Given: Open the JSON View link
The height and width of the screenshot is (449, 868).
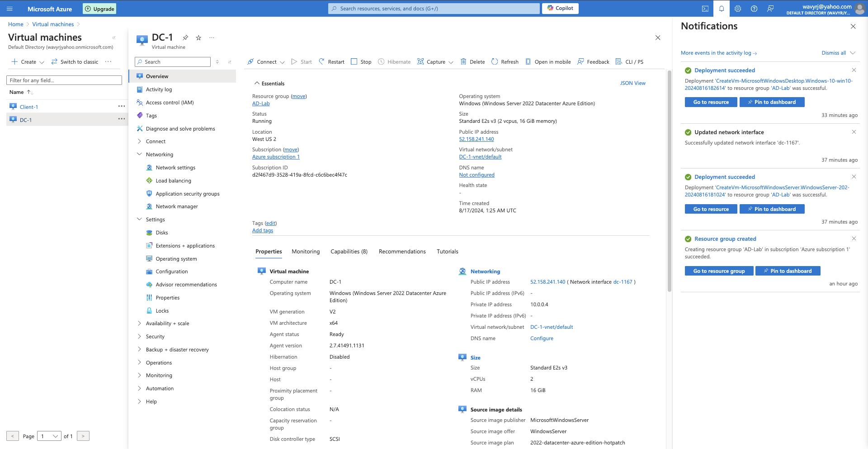Looking at the screenshot, I should tap(633, 83).
